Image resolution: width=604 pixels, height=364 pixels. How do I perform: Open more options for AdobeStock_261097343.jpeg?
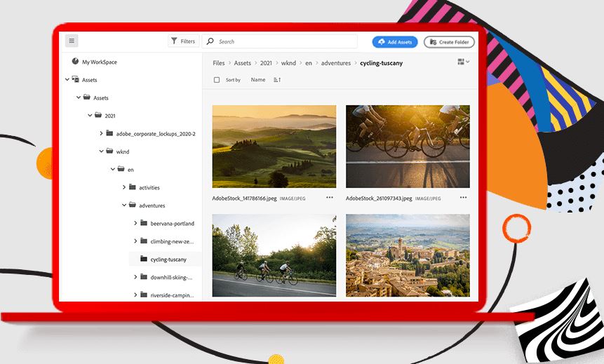click(x=463, y=198)
